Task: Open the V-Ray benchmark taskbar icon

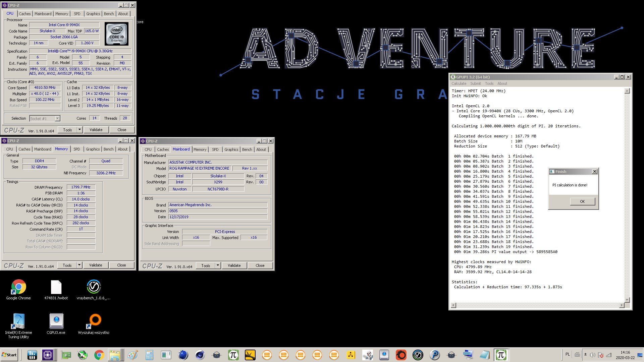Action: point(418,355)
